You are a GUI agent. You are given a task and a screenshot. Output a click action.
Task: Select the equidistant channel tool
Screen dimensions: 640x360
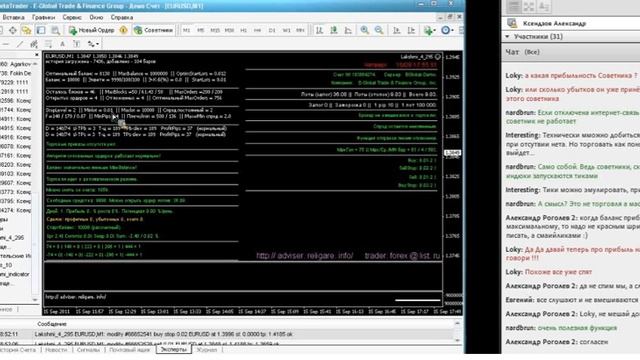[34, 44]
